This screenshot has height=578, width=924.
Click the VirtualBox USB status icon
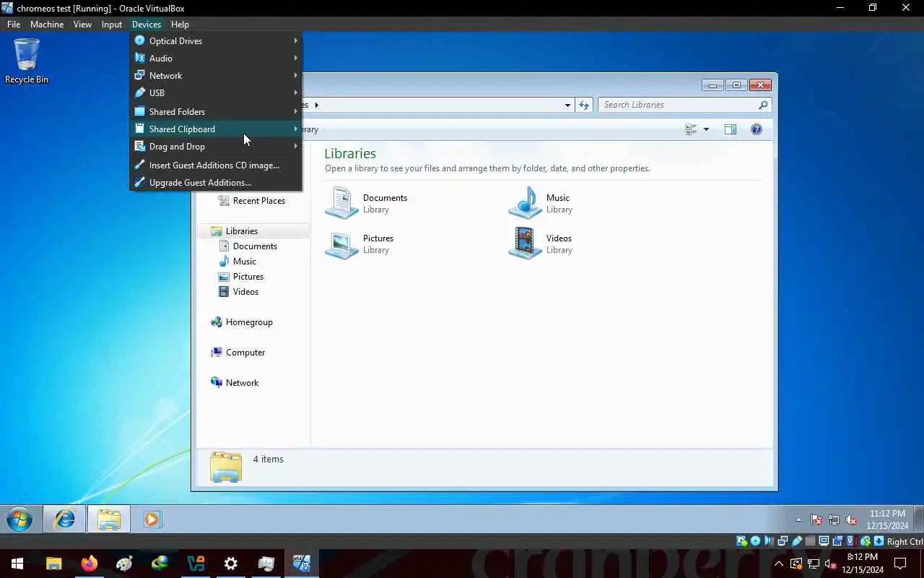pos(797,541)
